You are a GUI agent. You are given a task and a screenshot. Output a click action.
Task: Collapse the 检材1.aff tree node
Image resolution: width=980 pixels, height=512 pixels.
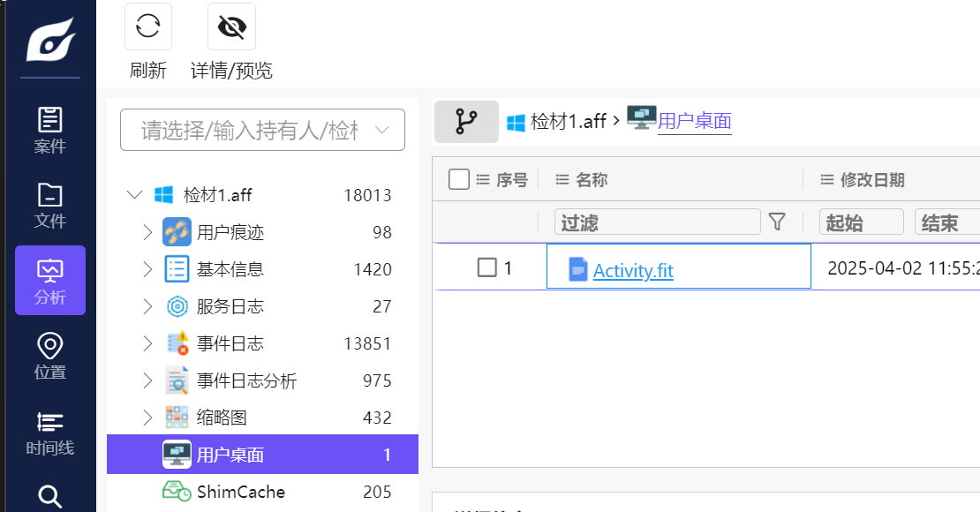click(x=134, y=195)
